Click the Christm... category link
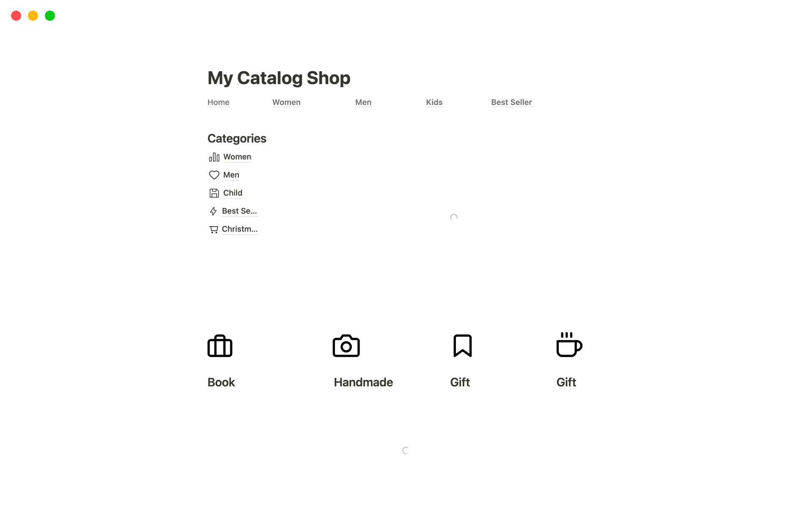Image resolution: width=812 pixels, height=508 pixels. (x=240, y=229)
